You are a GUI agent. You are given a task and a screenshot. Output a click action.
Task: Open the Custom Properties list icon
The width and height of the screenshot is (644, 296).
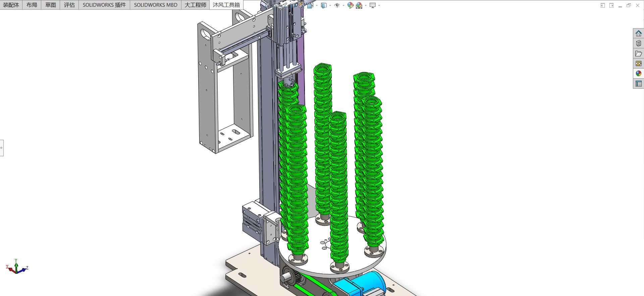(638, 84)
